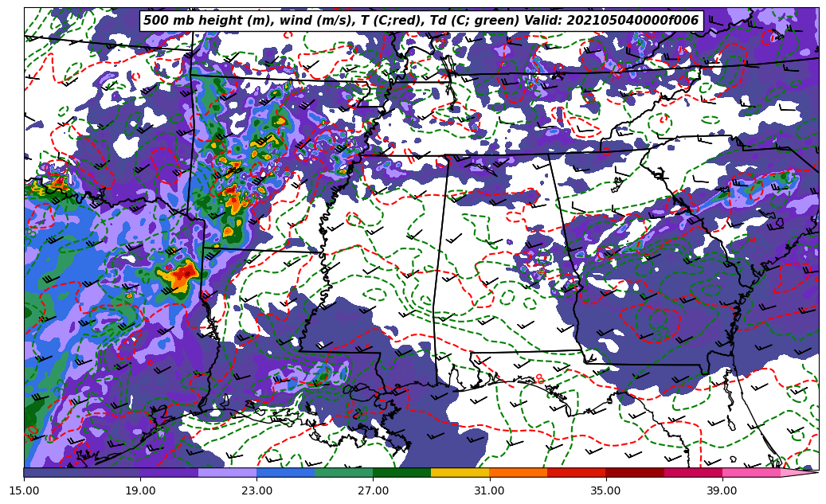Click the yellow segment of the colorbar
The height and width of the screenshot is (504, 826).
click(460, 472)
